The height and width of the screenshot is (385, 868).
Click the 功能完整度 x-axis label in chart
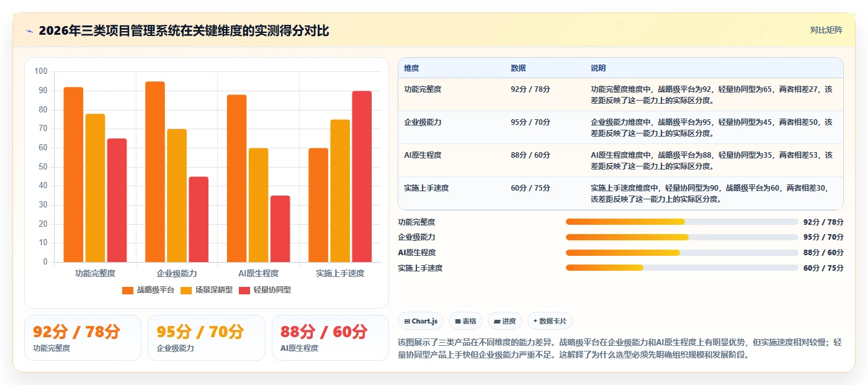(x=95, y=273)
